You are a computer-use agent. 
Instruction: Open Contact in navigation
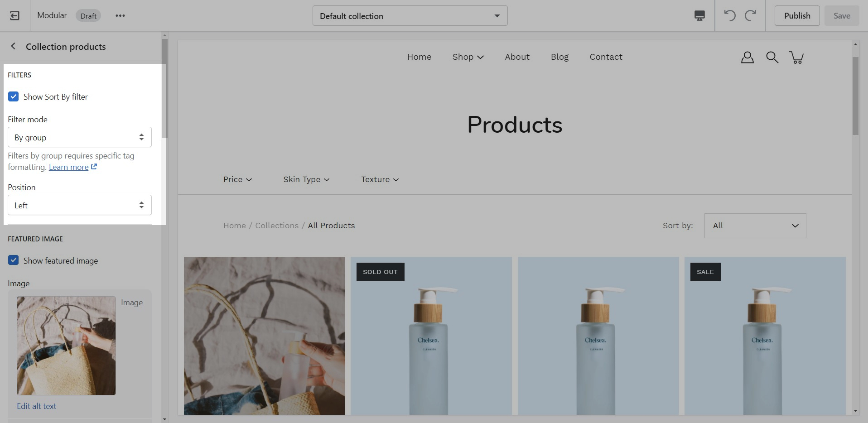(606, 57)
